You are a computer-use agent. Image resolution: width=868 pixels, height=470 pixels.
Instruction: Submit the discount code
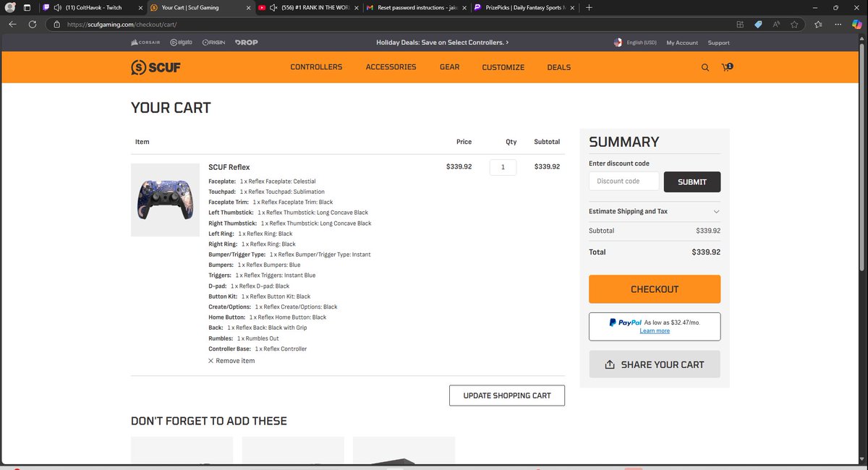pyautogui.click(x=692, y=181)
